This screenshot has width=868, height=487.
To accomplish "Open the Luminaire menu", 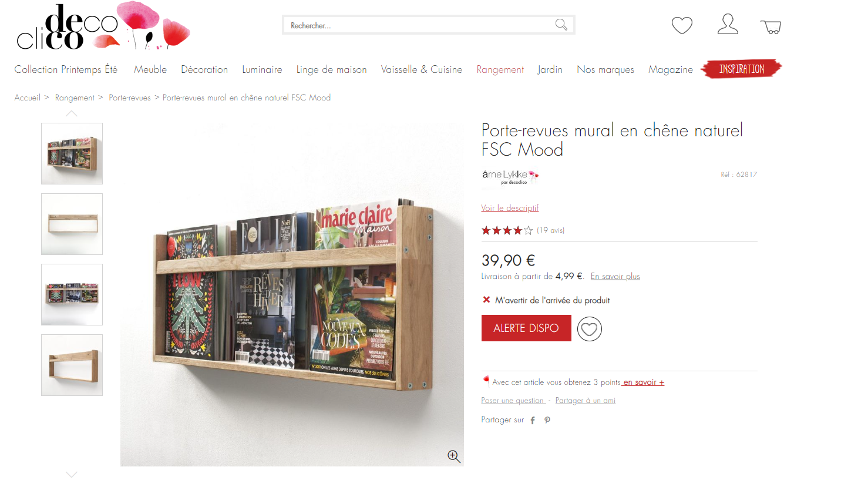I will coord(262,69).
